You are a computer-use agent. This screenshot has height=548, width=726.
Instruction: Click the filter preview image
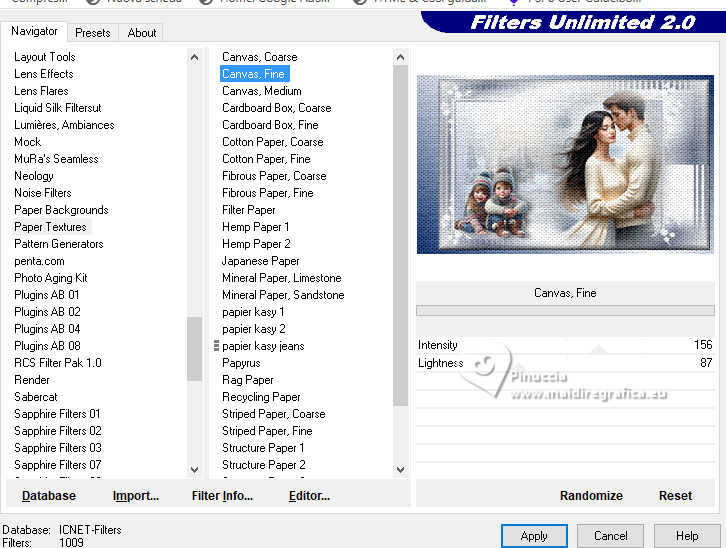coord(565,164)
